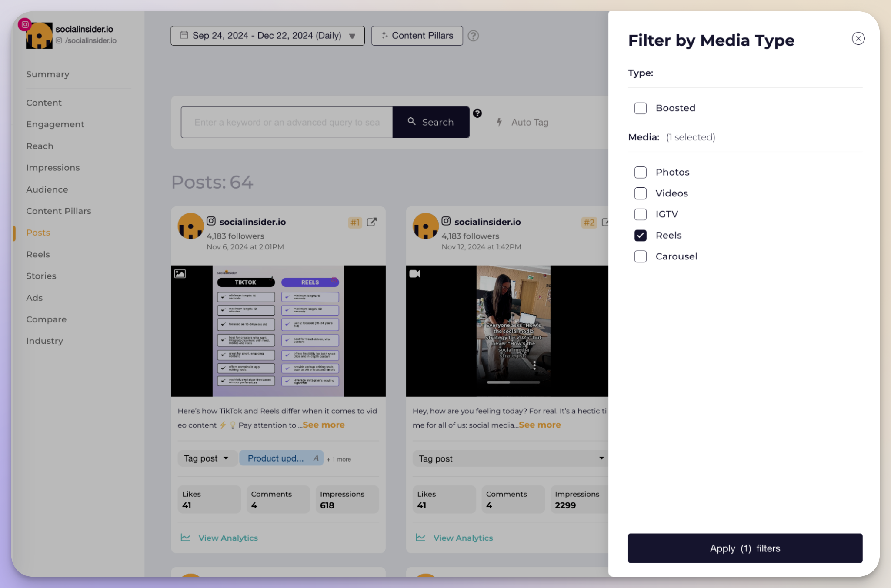
Task: Click the #1 rank badge
Action: [355, 223]
